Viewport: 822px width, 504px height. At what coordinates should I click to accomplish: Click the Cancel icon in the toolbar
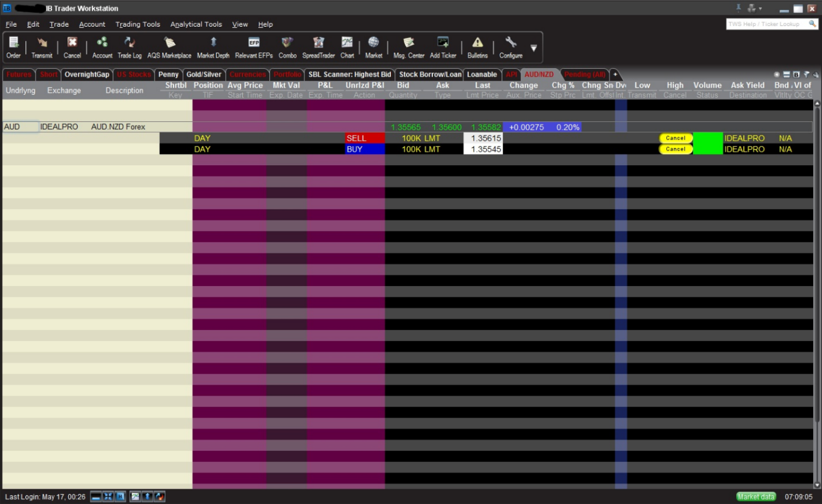point(72,47)
